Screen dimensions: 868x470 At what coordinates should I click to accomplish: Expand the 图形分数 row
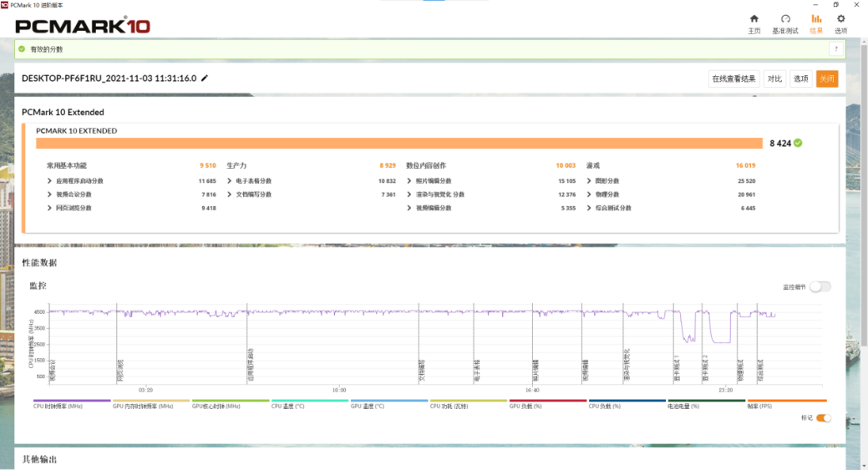click(x=589, y=181)
